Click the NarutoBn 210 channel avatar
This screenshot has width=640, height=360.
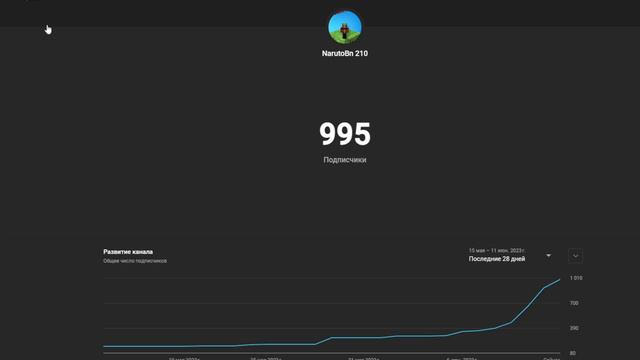(x=345, y=27)
